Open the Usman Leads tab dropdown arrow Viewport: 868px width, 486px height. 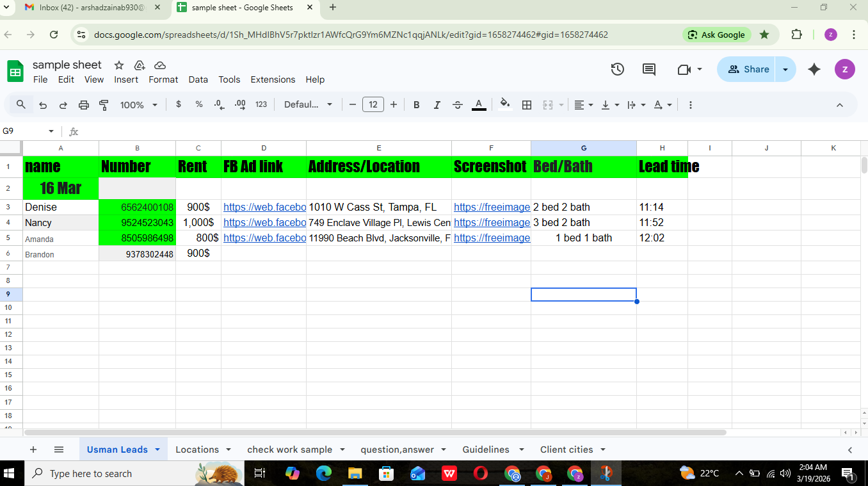157,450
